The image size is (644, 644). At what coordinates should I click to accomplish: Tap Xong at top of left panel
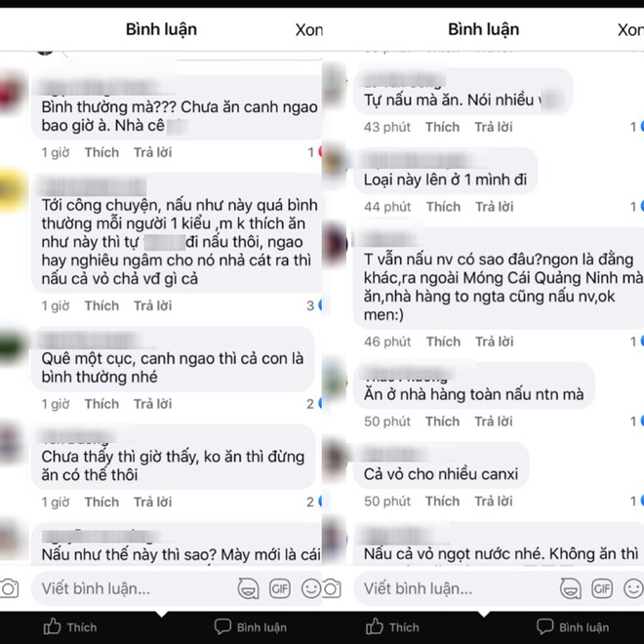click(x=309, y=29)
